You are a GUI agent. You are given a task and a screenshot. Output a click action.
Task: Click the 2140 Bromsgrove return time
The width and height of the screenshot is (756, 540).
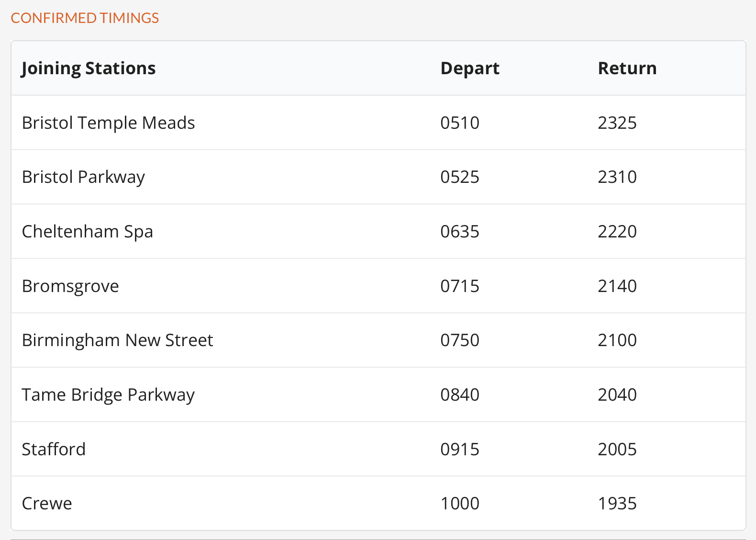(617, 286)
